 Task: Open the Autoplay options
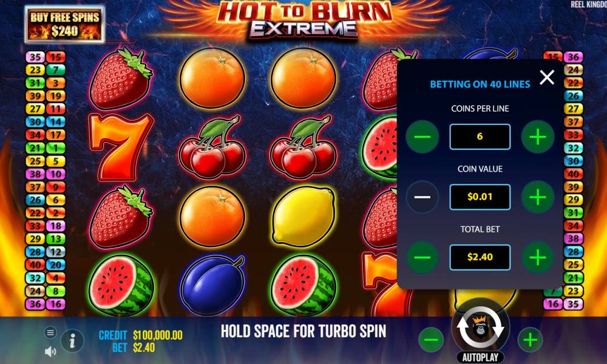coord(480,357)
